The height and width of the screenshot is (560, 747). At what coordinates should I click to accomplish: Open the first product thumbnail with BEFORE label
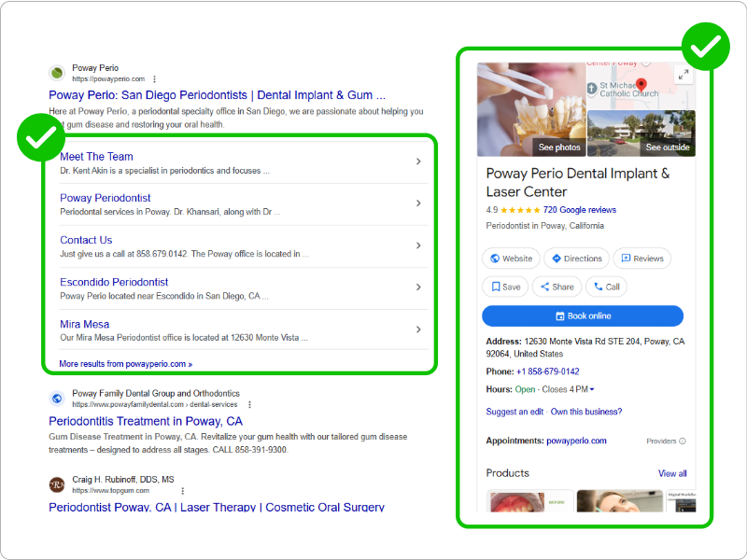click(x=529, y=501)
